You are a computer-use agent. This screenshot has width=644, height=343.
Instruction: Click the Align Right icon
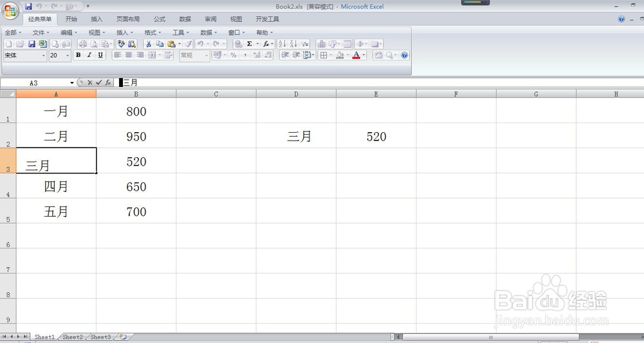(x=140, y=55)
